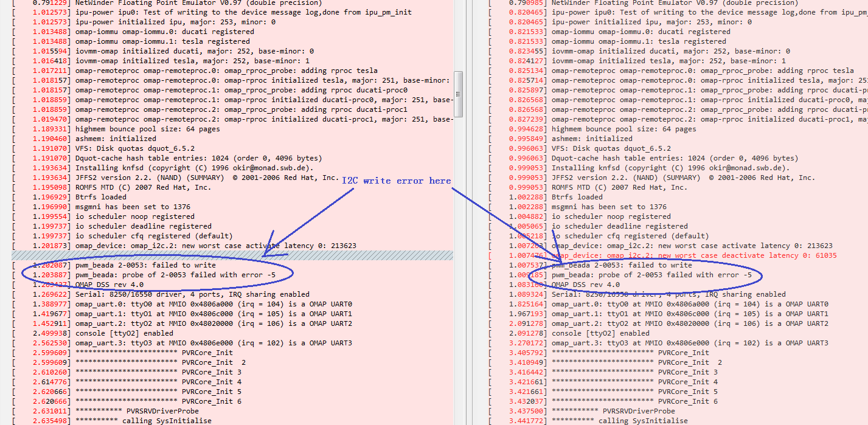Click the 'I2C write error here' annotation text
This screenshot has width=868, height=425.
click(396, 181)
